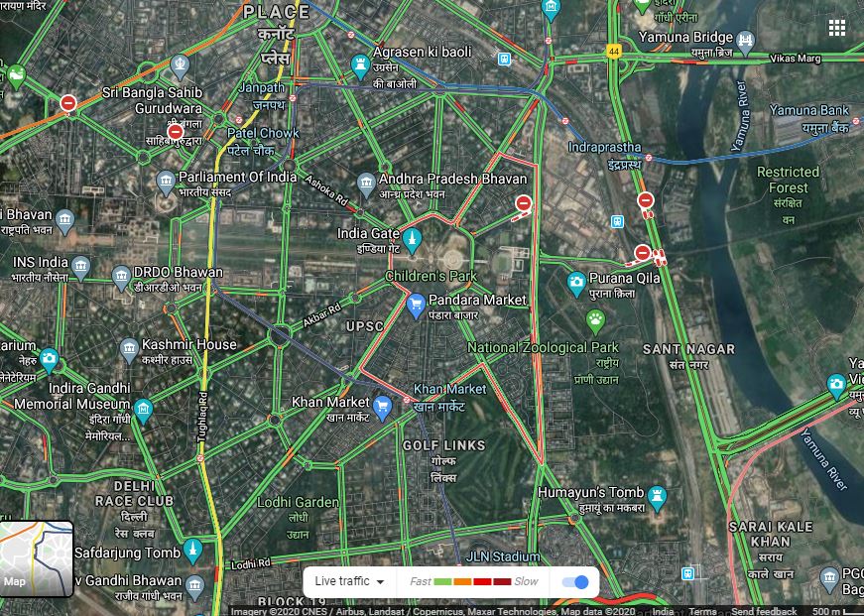This screenshot has width=864, height=616.
Task: Click the Send feedback link
Action: (763, 611)
